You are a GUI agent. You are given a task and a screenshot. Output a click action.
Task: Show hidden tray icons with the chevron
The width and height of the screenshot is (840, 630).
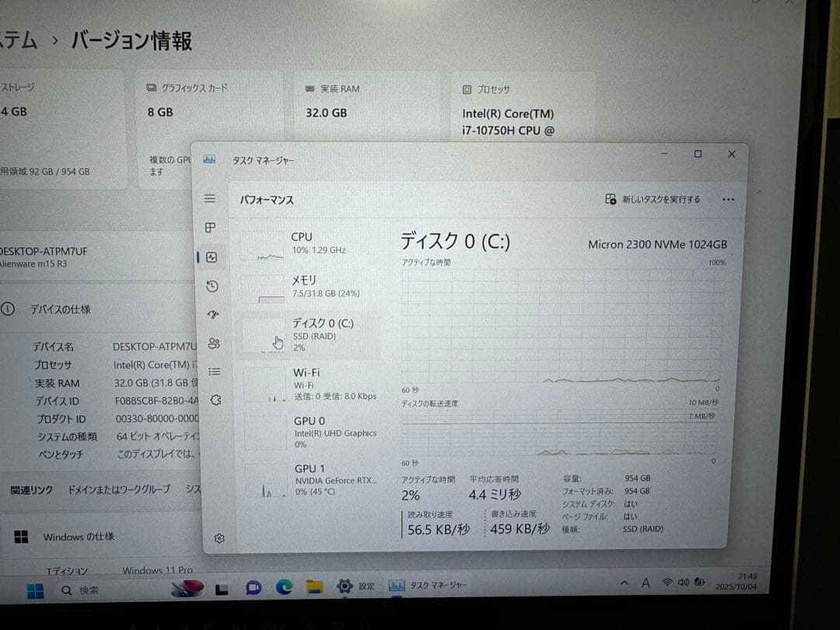point(624,582)
